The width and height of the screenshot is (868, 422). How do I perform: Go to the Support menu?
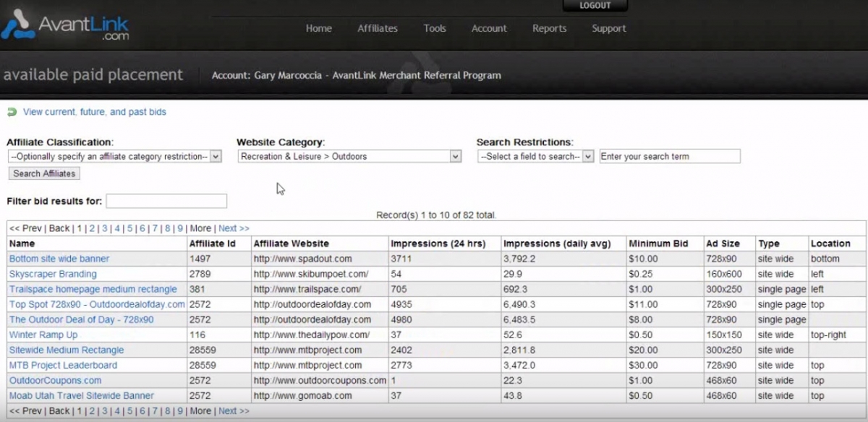[609, 28]
